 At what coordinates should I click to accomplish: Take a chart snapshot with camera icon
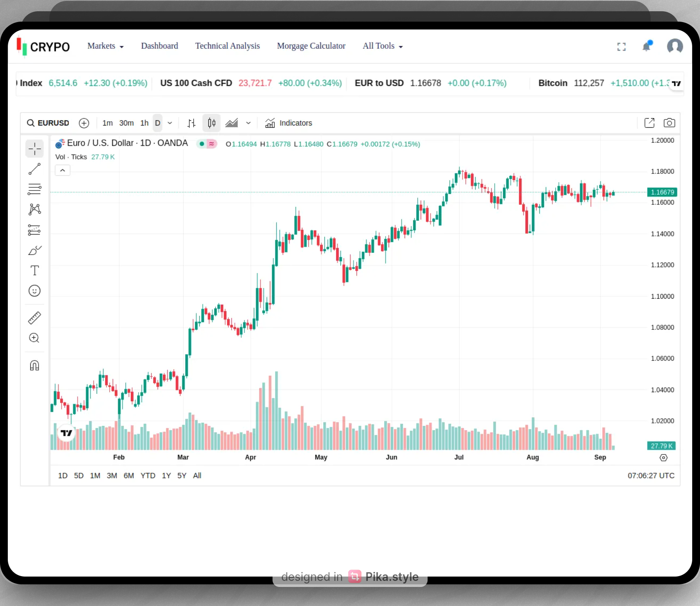(x=669, y=123)
